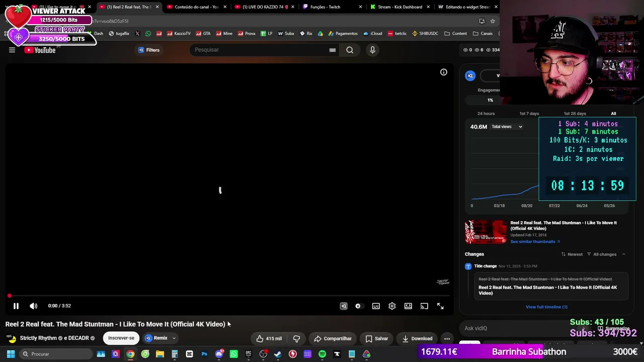Click the vidIQ icon in player controls
Image resolution: width=644 pixels, height=362 pixels.
click(x=344, y=306)
